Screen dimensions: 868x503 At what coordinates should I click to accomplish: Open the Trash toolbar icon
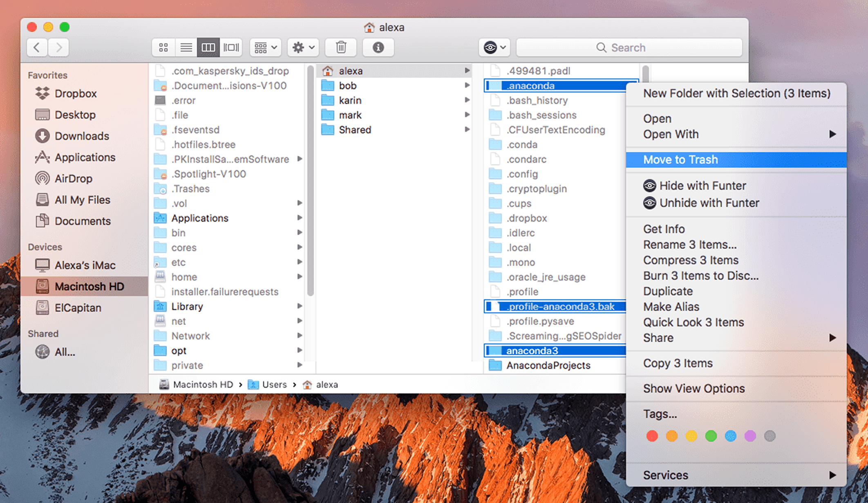(x=340, y=47)
